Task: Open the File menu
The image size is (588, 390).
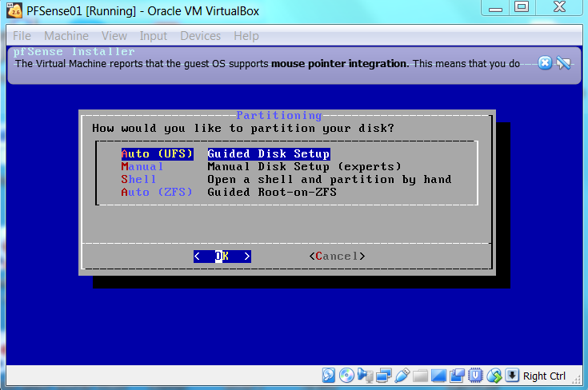Action: click(22, 36)
